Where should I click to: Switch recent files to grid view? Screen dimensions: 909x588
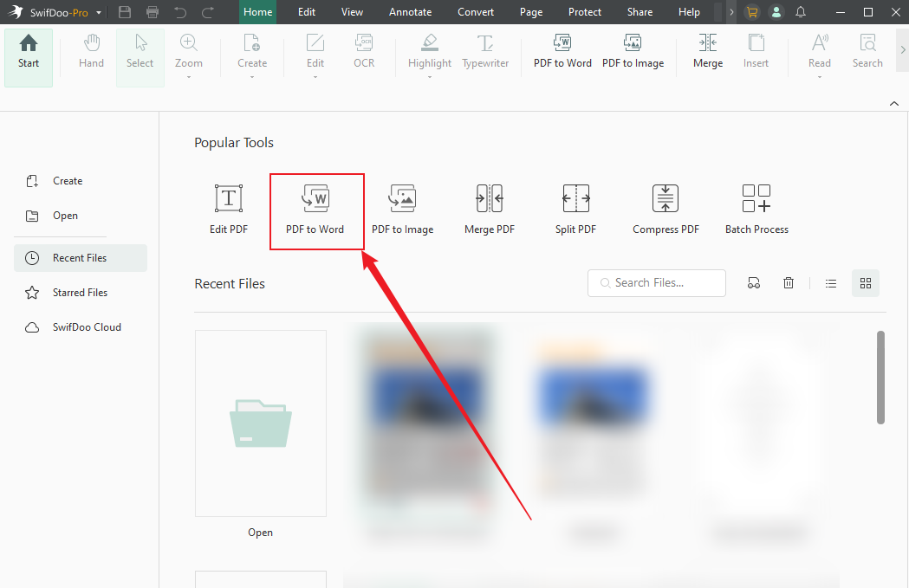(865, 283)
